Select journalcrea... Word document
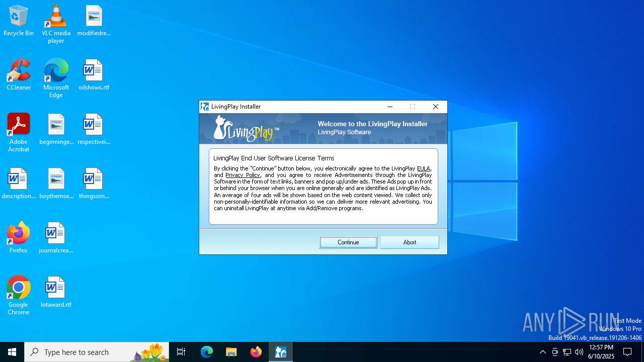644x362 pixels. pyautogui.click(x=56, y=238)
